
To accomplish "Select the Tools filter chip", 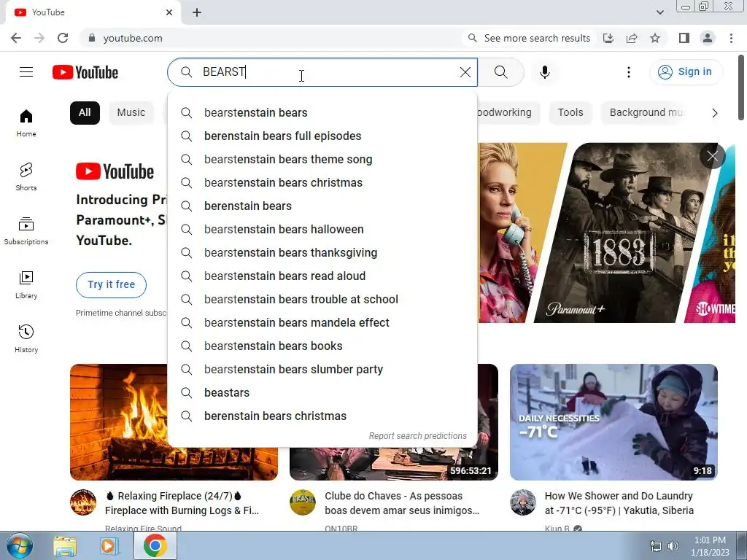I will pyautogui.click(x=570, y=113).
